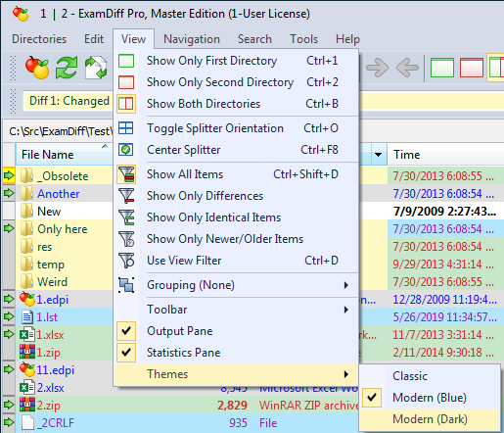
Task: Expand the Toolbar submenu arrow
Action: [x=346, y=310]
